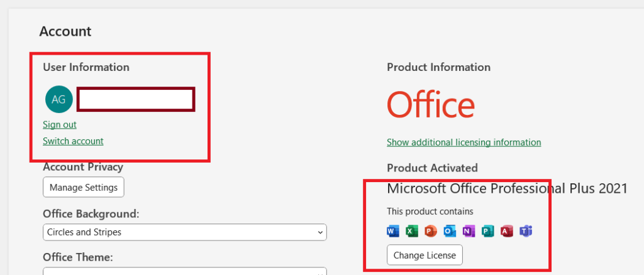Viewport: 644px width, 275px height.
Task: Click the 'This product contains' text
Action: pos(430,212)
